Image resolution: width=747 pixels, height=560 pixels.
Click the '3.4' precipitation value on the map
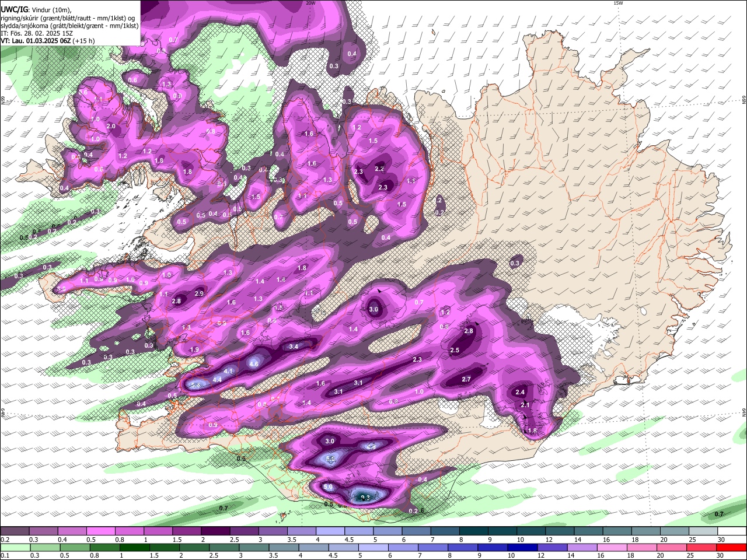294,346
